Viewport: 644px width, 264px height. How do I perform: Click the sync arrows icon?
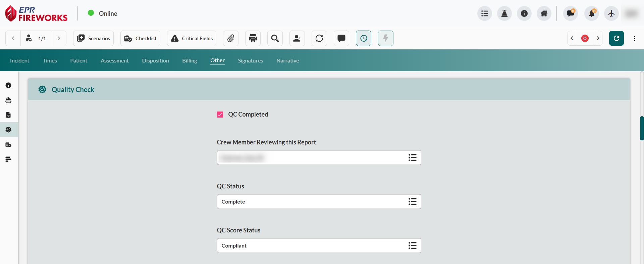[319, 38]
